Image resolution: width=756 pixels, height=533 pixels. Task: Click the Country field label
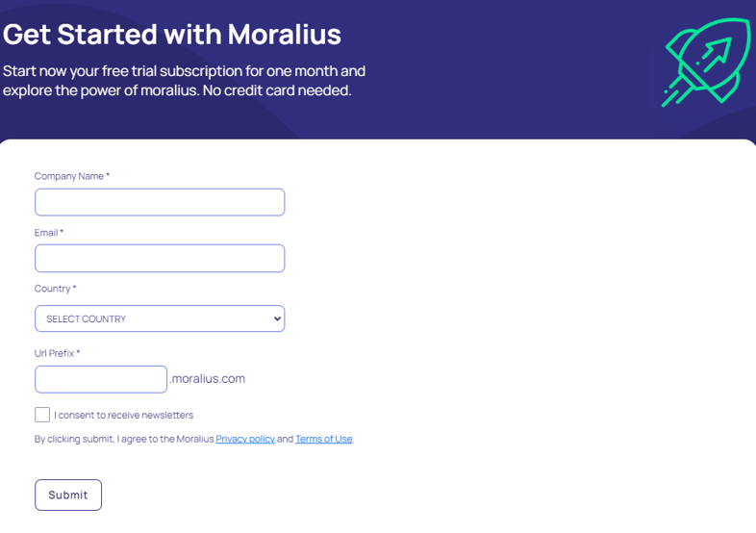click(55, 289)
